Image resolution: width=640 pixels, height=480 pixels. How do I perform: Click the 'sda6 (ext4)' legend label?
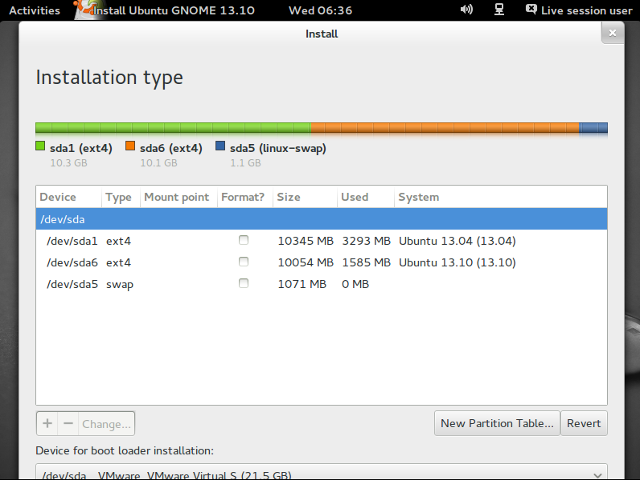pos(171,148)
